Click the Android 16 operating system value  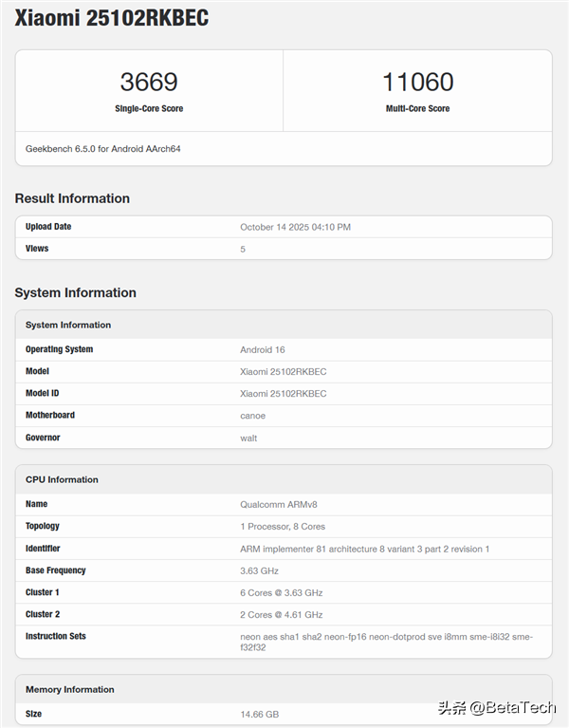tap(263, 350)
